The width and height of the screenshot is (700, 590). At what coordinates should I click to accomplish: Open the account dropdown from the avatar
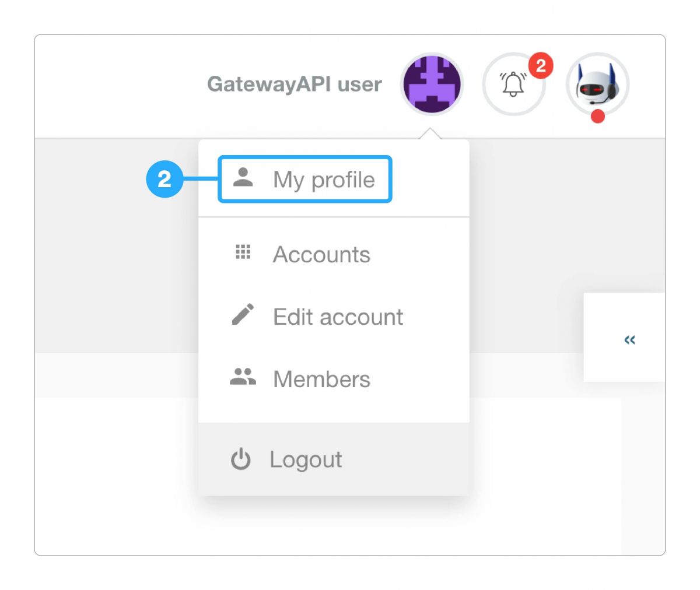click(x=432, y=83)
